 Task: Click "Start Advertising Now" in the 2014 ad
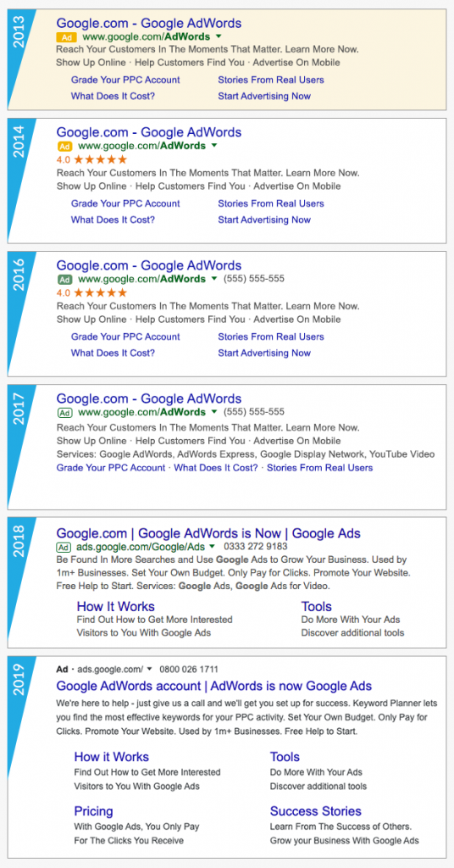click(264, 220)
